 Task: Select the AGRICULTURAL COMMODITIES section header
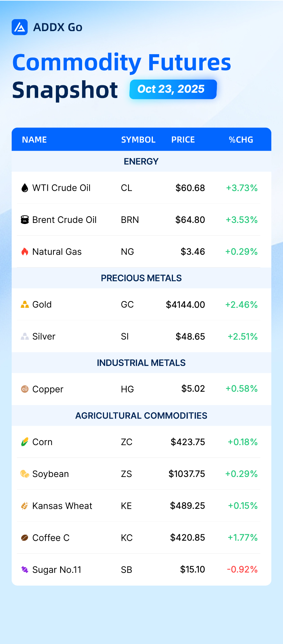141,415
